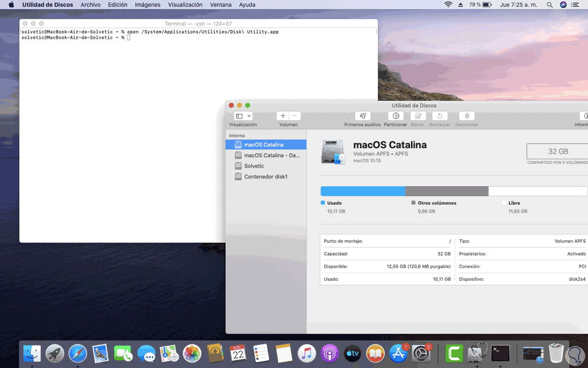Viewport: 588px width, 368px height.
Task: Click the Otros volúmenes legend swatch
Action: 413,203
